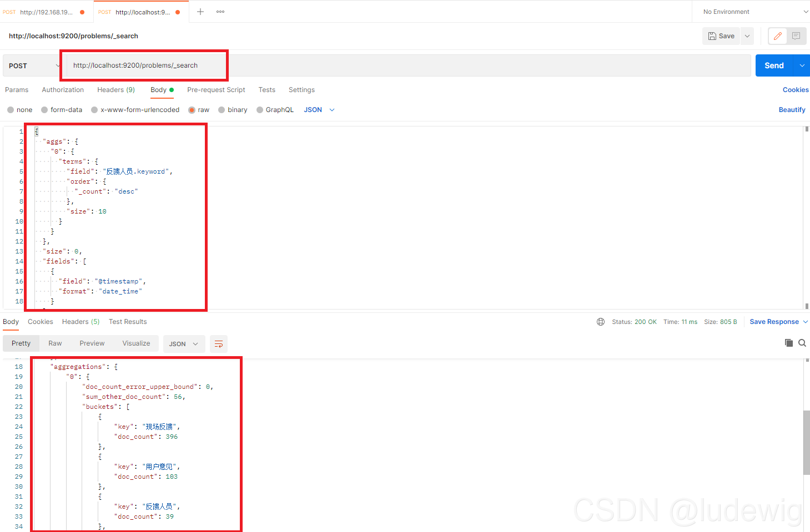Switch to the Params tab
The width and height of the screenshot is (810, 532).
[17, 90]
